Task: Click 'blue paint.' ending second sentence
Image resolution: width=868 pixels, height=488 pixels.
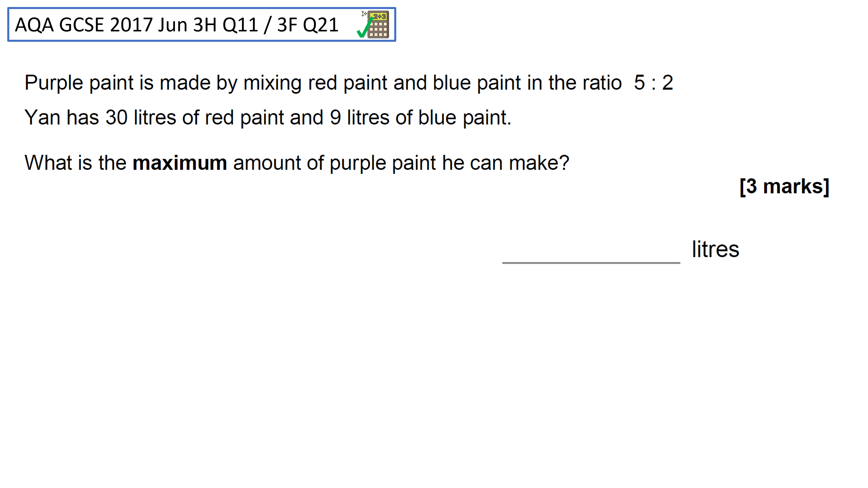Action: [465, 118]
